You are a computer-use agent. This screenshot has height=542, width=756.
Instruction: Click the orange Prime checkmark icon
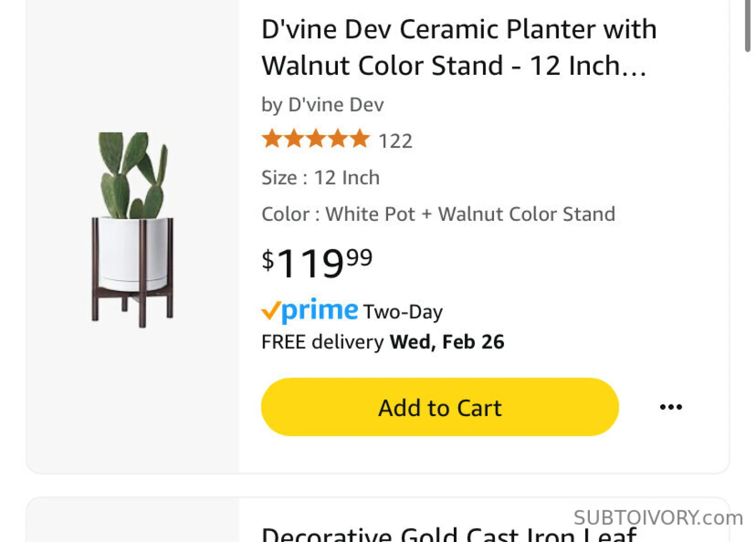click(270, 311)
